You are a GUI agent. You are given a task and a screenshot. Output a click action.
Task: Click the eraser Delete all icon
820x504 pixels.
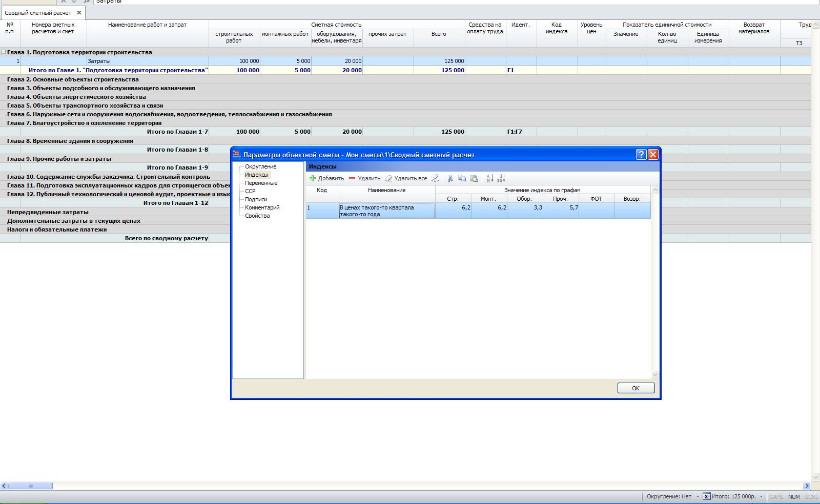pos(388,178)
